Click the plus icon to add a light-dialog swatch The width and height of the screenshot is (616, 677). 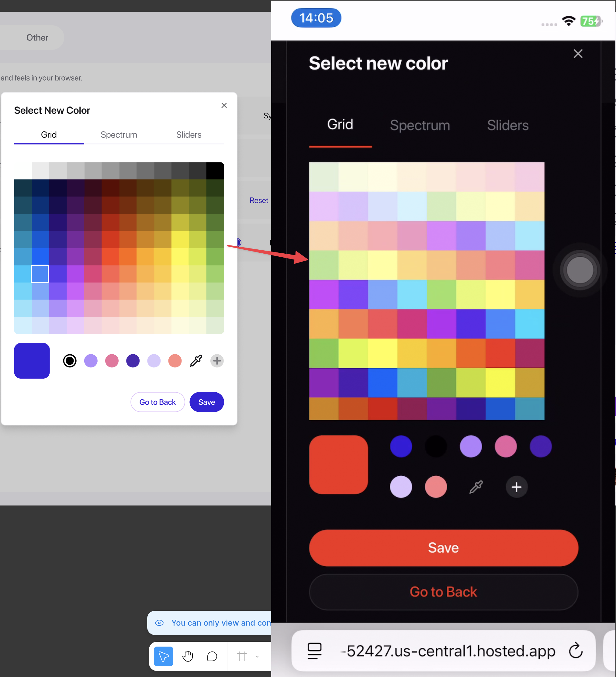click(217, 361)
